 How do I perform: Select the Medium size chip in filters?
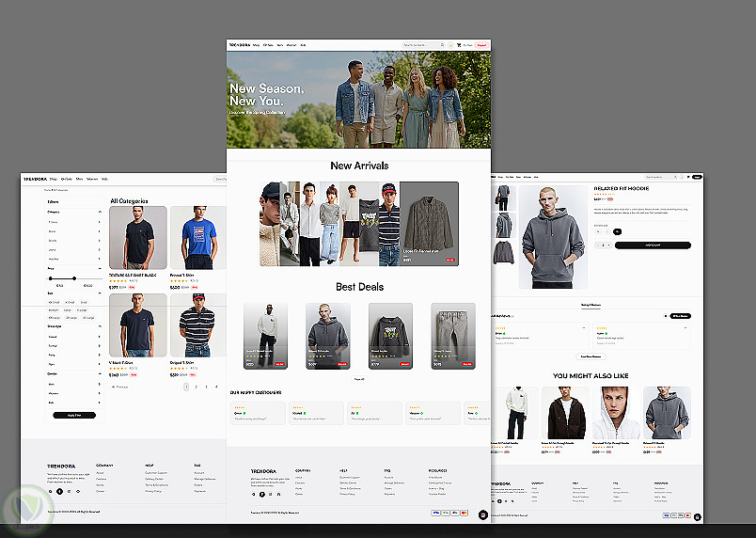point(54,310)
